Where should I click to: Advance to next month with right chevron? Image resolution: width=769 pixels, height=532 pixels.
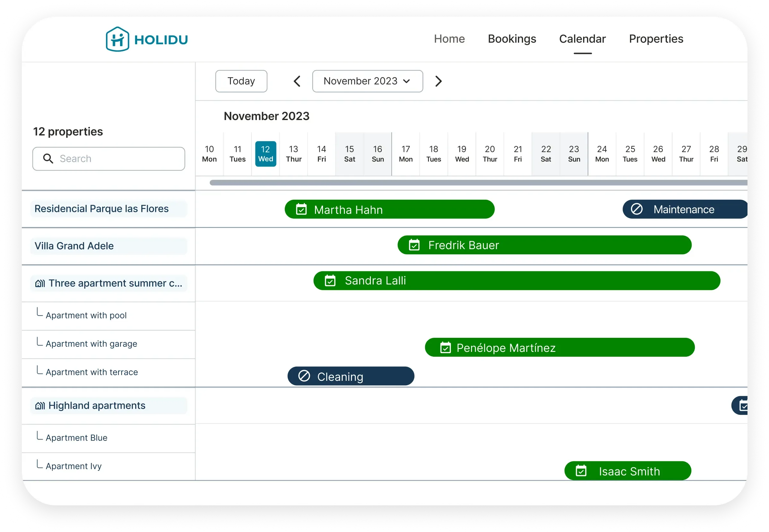pos(439,81)
